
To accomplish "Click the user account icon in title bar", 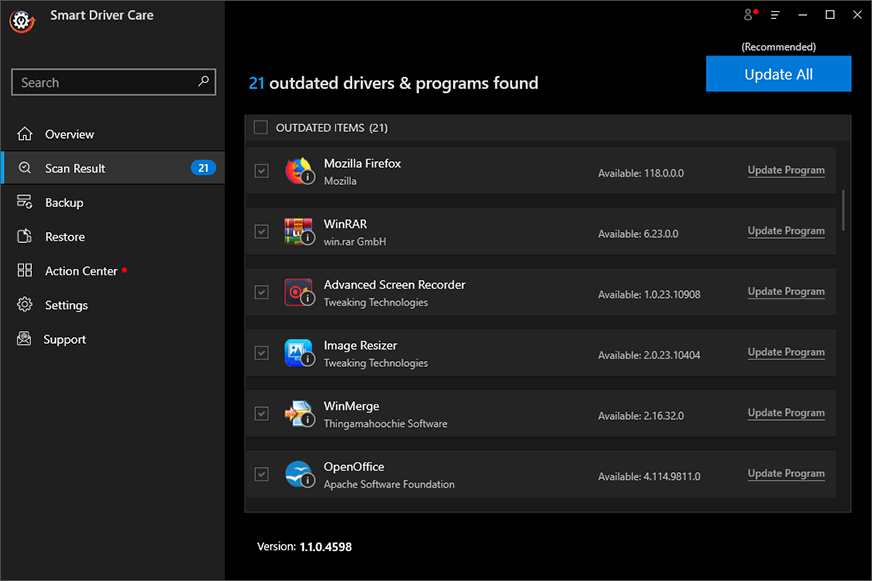I will pyautogui.click(x=748, y=15).
